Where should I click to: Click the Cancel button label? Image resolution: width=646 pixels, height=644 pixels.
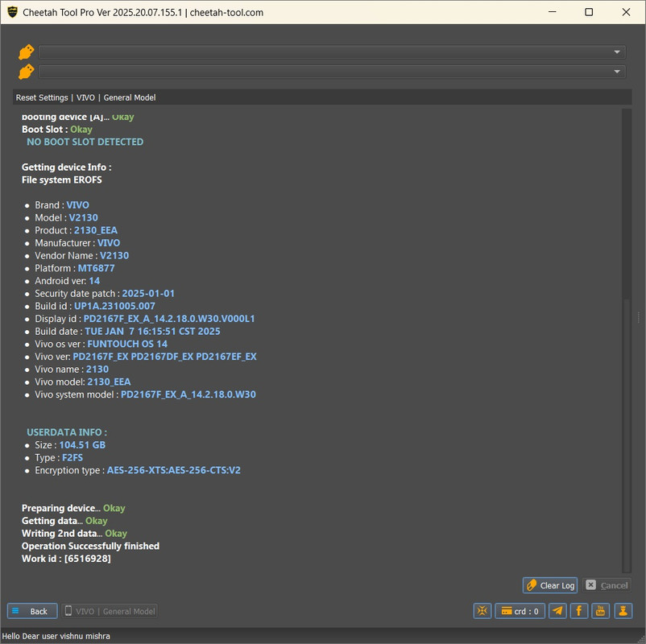tap(614, 585)
